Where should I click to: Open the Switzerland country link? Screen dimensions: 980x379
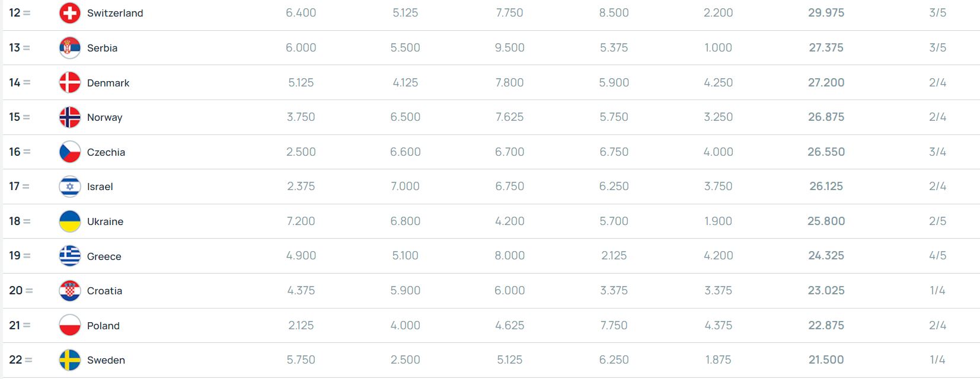point(115,13)
